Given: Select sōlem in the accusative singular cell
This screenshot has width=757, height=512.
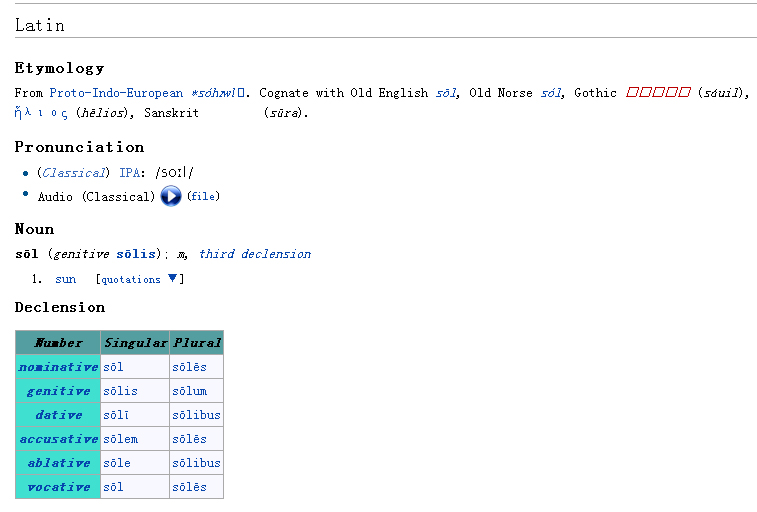Looking at the screenshot, I should click(x=120, y=439).
